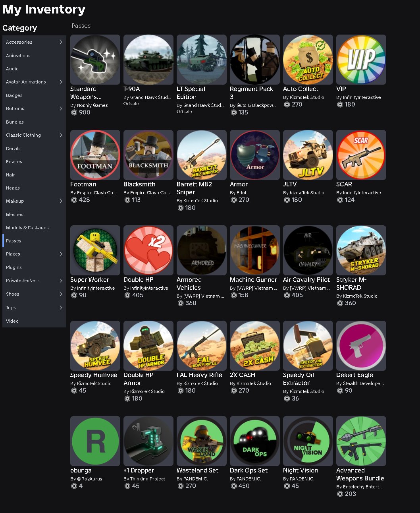
Task: Open creator Thinking Project link
Action: tap(148, 479)
